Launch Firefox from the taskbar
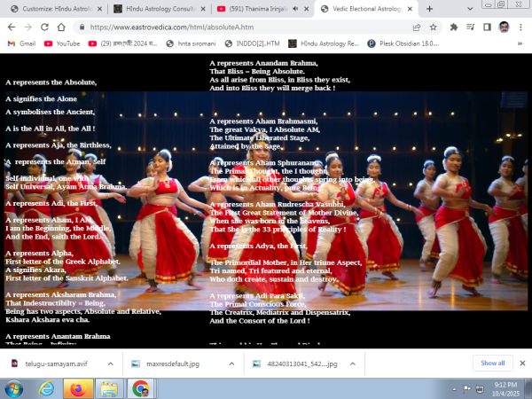The image size is (532, 399). click(x=75, y=388)
